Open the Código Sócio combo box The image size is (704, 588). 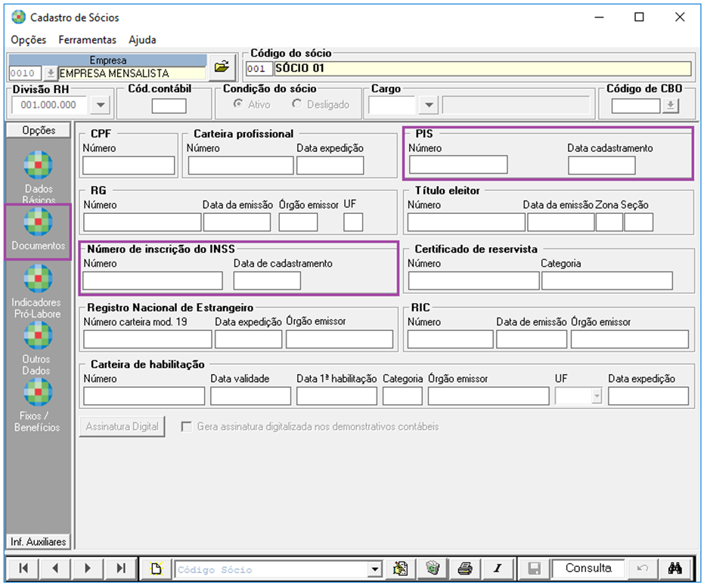[374, 570]
